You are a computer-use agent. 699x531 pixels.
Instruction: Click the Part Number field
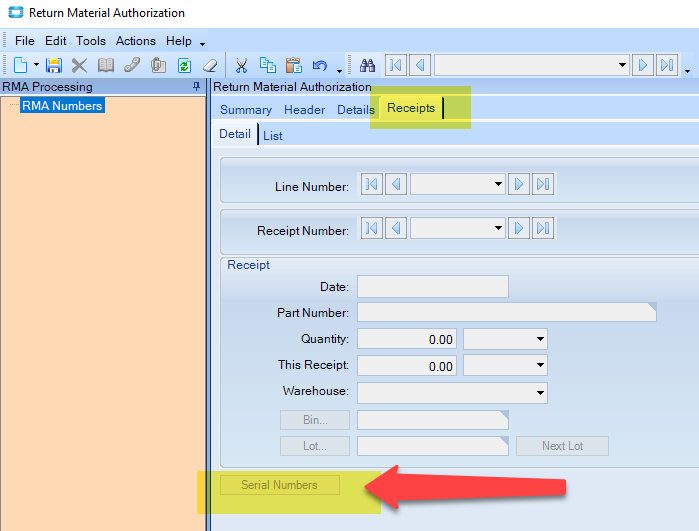pyautogui.click(x=507, y=313)
